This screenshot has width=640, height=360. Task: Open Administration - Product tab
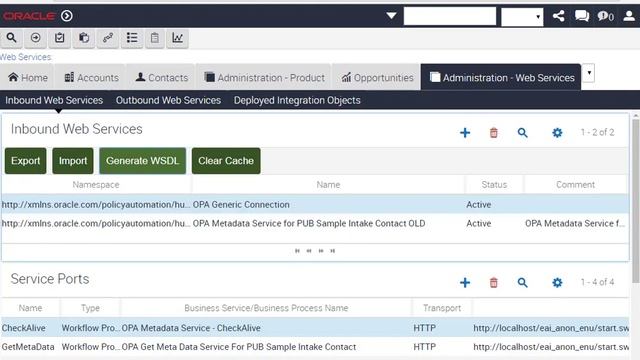(x=264, y=78)
